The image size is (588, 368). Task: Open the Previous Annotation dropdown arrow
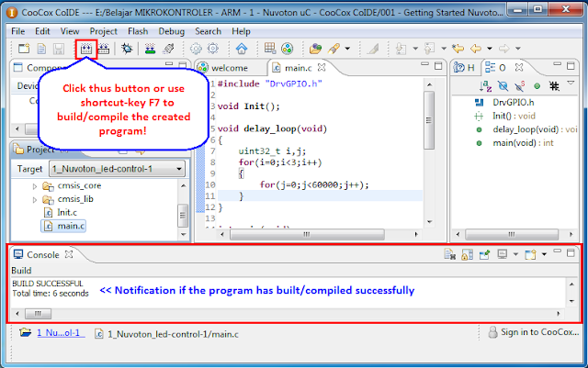(444, 49)
